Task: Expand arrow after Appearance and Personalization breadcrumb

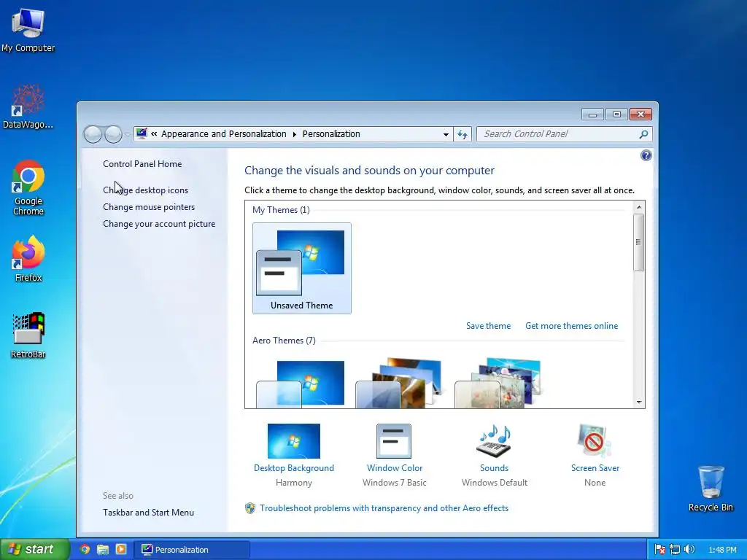Action: 295,134
